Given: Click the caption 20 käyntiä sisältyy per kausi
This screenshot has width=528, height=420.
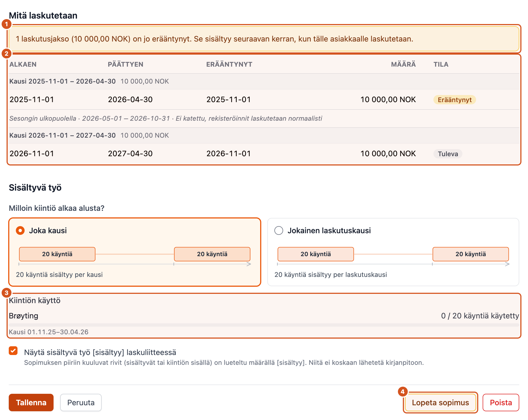Looking at the screenshot, I should (x=59, y=274).
